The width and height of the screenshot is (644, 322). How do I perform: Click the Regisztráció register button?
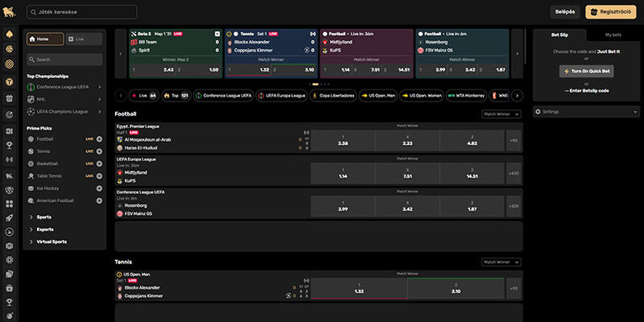pyautogui.click(x=611, y=12)
